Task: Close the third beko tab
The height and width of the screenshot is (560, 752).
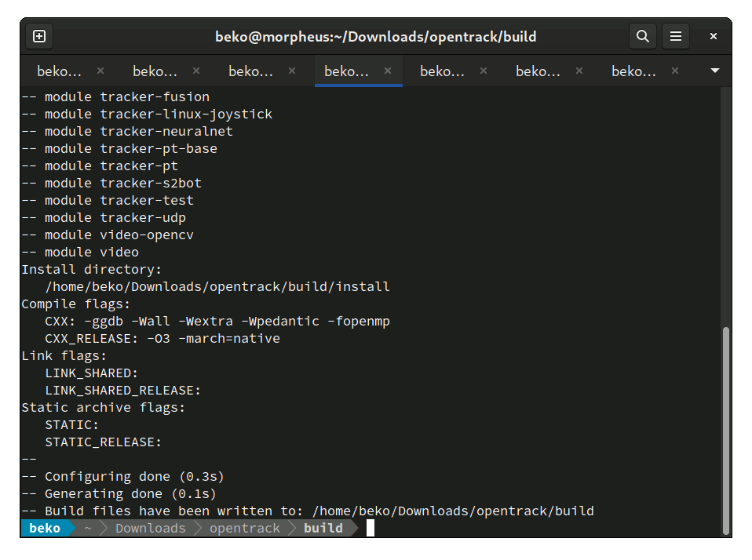Action: click(x=292, y=71)
